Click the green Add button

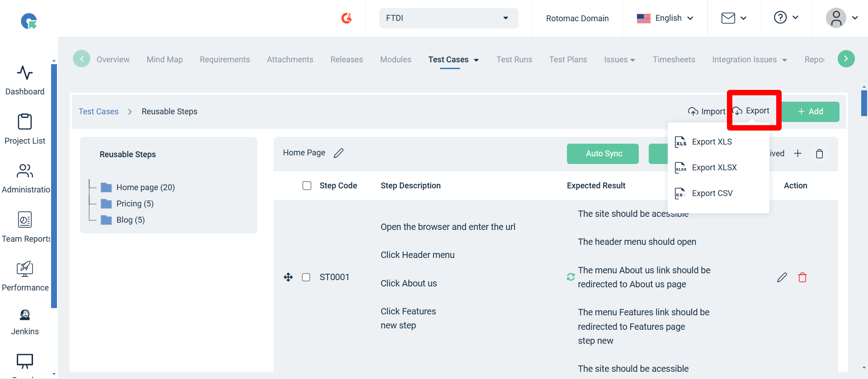[810, 112]
